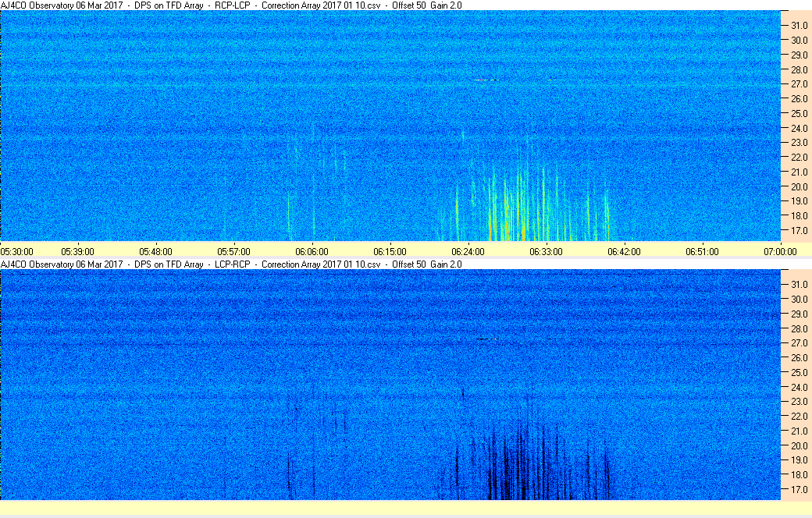Select the 06:33:00 time label
The height and width of the screenshot is (518, 812).
click(546, 251)
